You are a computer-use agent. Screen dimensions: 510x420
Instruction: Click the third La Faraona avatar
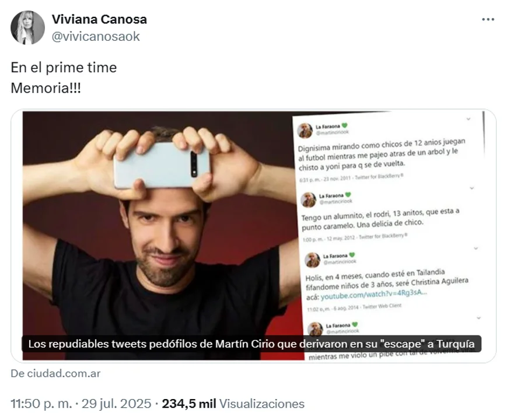312,260
